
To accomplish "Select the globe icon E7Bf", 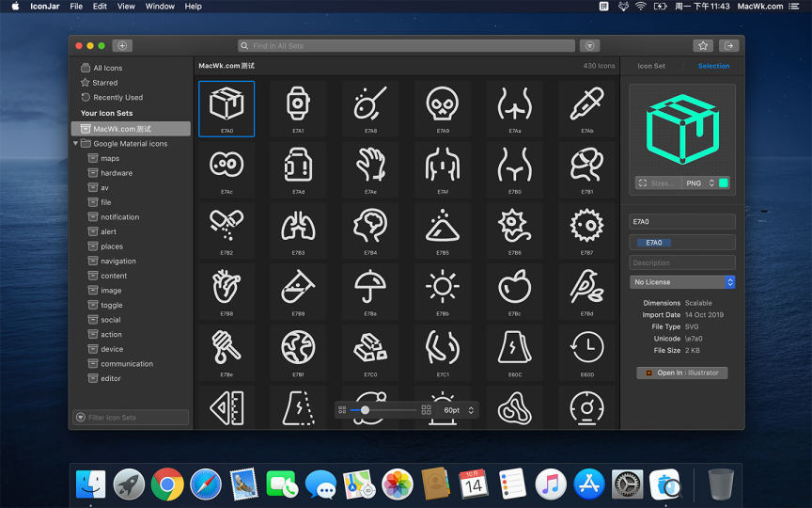I will (x=298, y=346).
